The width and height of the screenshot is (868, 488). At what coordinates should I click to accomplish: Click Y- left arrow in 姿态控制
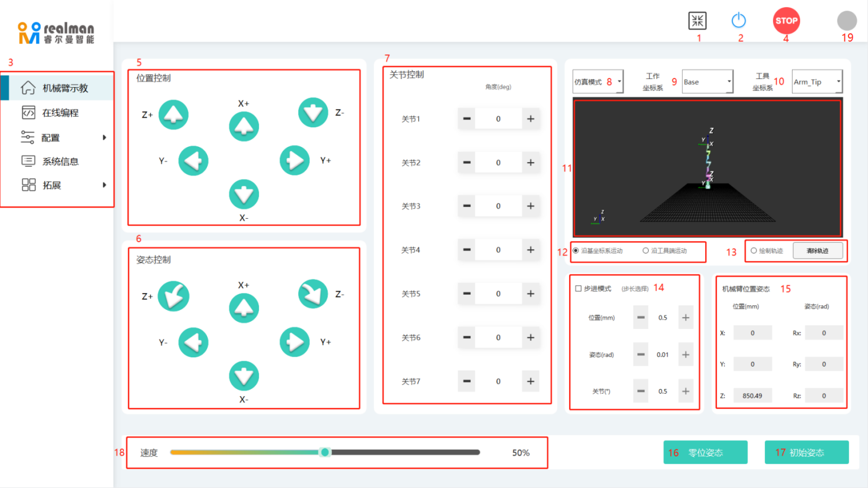[x=193, y=342]
